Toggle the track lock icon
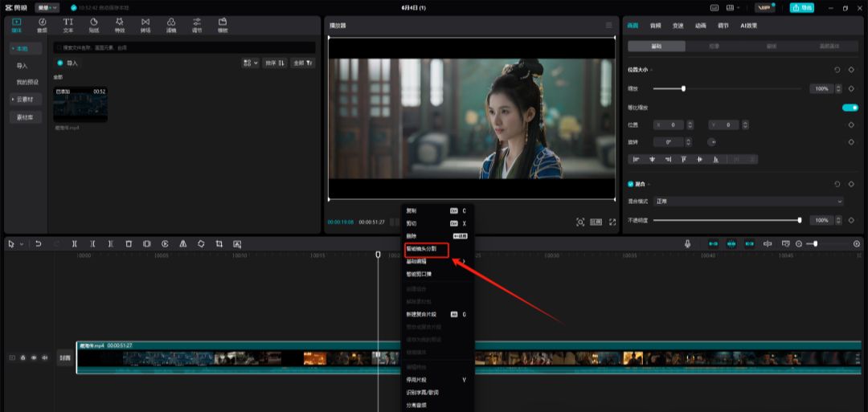Screen dimensions: 868x412 [x=23, y=358]
